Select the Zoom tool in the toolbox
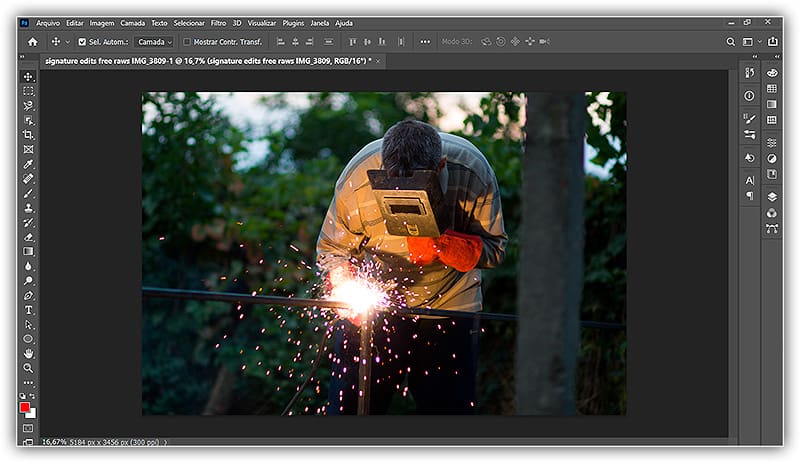 28,368
